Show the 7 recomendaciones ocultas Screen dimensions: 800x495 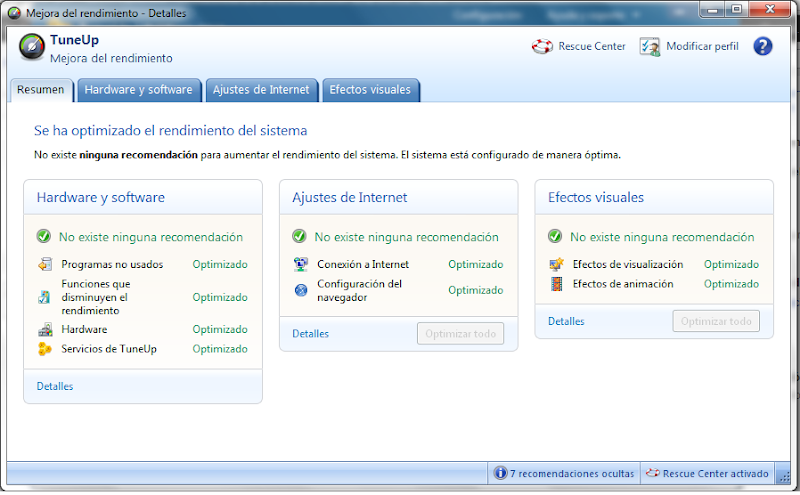[x=571, y=474]
